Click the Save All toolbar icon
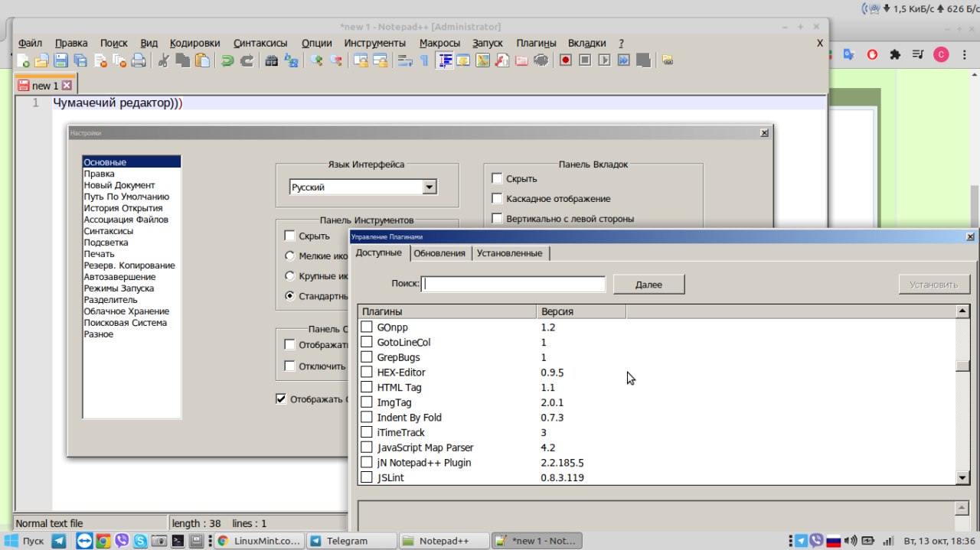 80,60
